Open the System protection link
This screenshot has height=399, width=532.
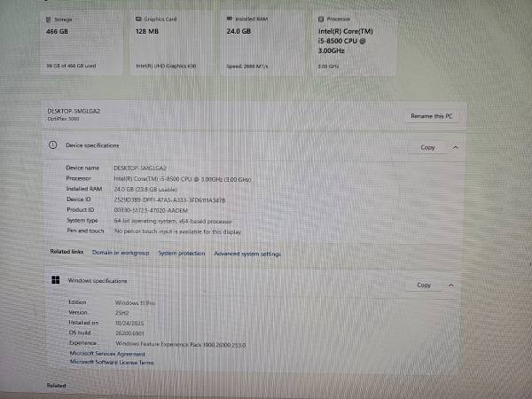click(x=181, y=254)
